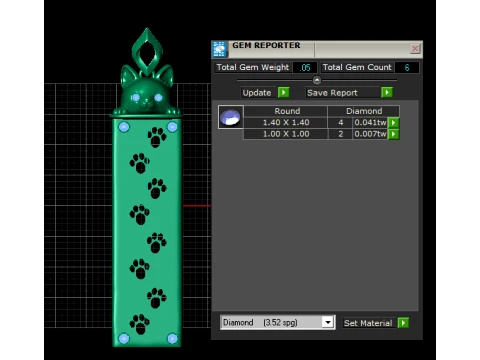Select the cat's right eye gem
The image size is (480, 360).
[x=158, y=98]
